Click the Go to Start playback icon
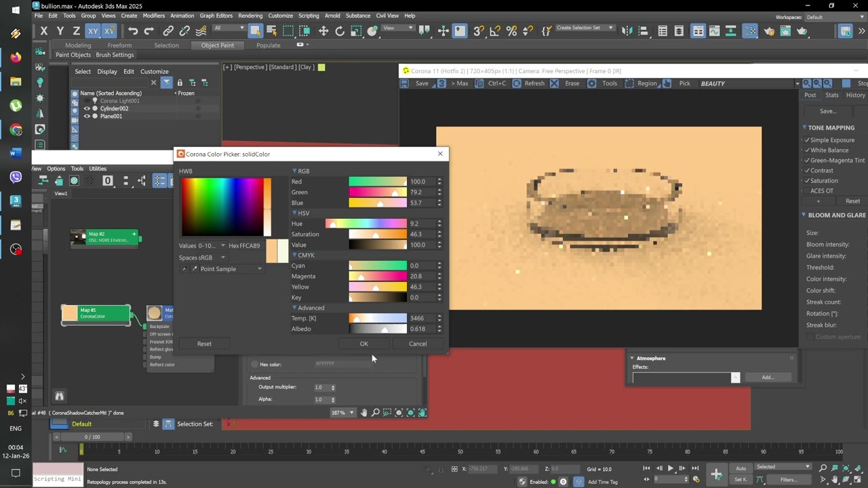Image resolution: width=868 pixels, height=488 pixels. tap(648, 468)
